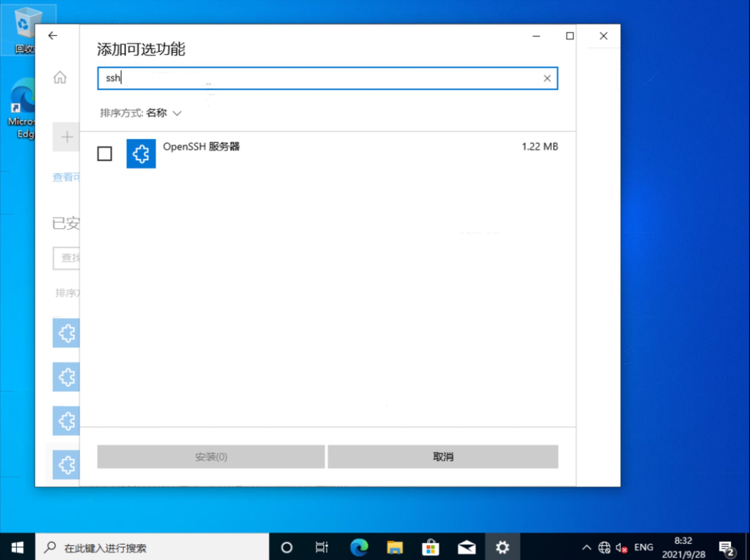The height and width of the screenshot is (560, 750).
Task: Clear the ssh search text with X
Action: (547, 78)
